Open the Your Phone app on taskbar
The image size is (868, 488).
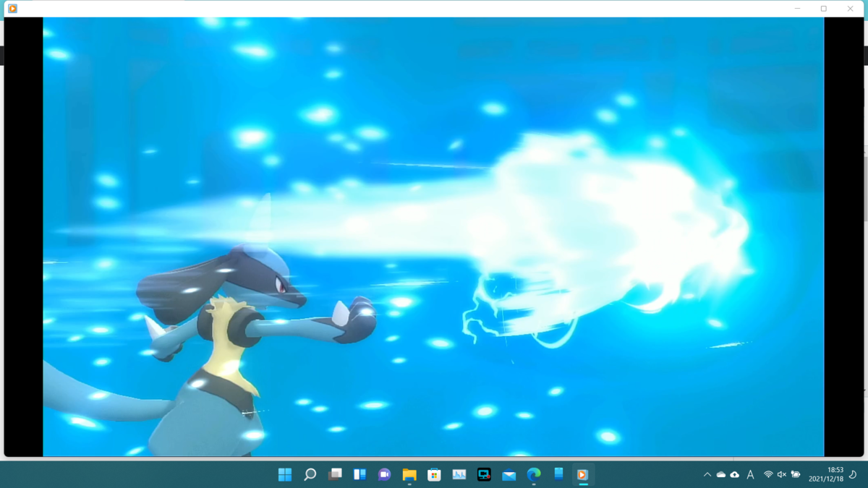pyautogui.click(x=558, y=474)
